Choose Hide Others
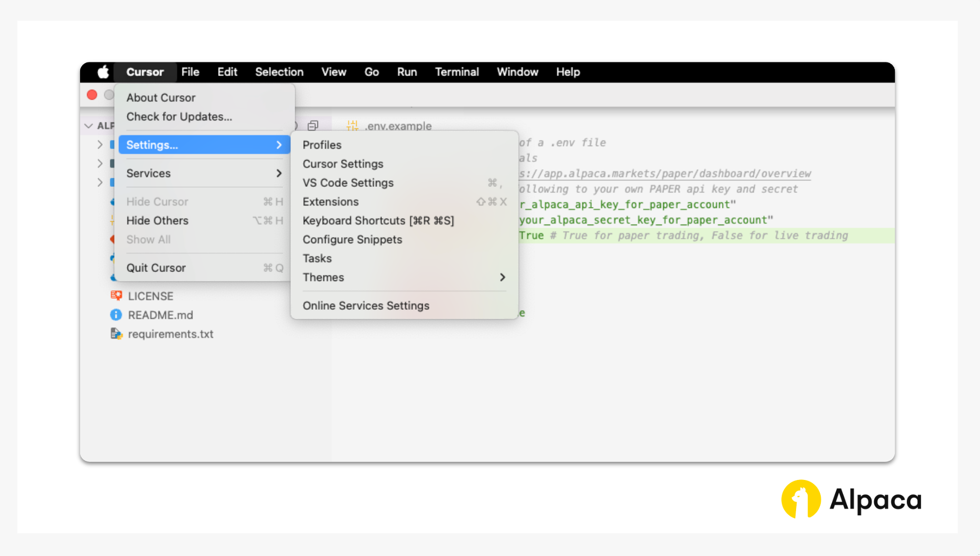The height and width of the screenshot is (556, 980). (x=204, y=221)
